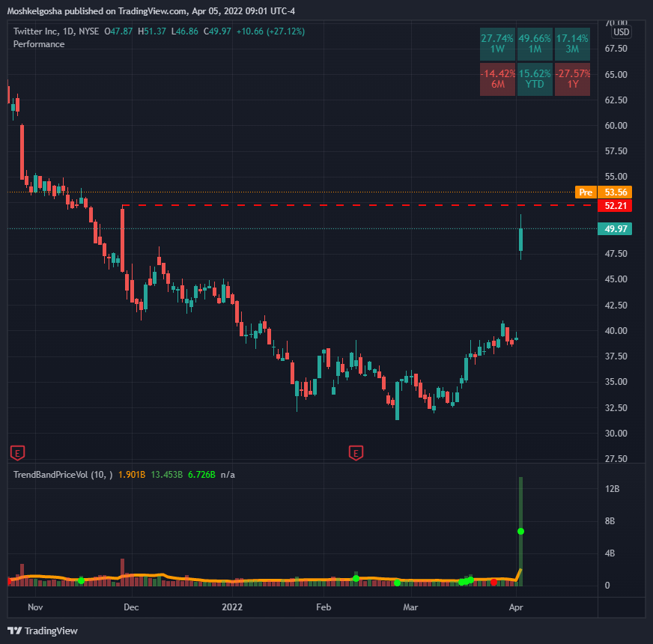Viewport: 653px width, 644px height.
Task: Click the 1Y performance cell -27.57%
Action: 572,79
